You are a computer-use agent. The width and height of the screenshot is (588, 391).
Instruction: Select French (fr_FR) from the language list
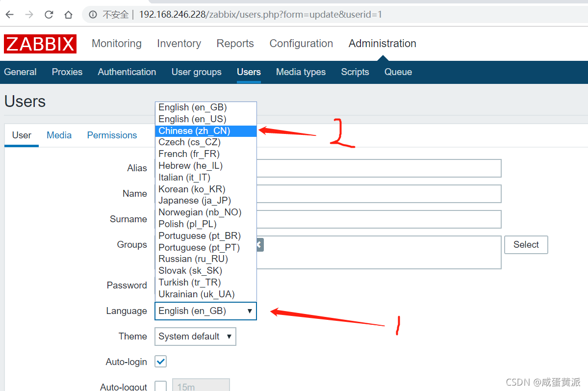(x=206, y=154)
